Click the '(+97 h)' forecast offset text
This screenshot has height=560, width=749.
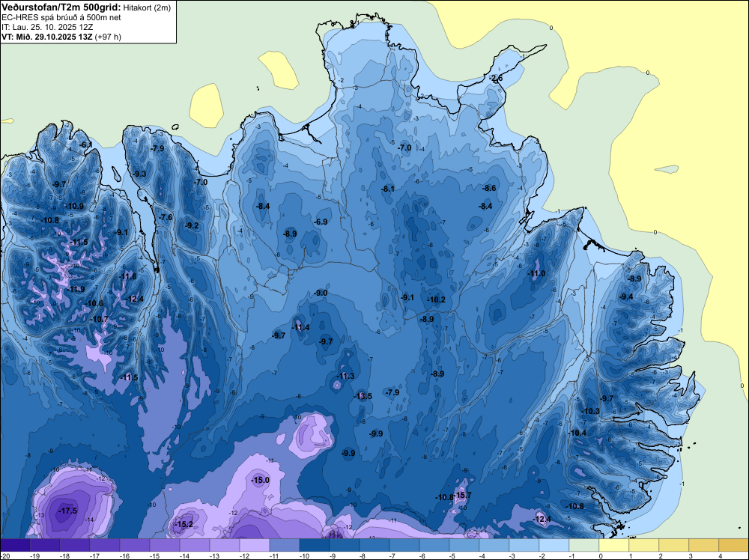(x=107, y=37)
